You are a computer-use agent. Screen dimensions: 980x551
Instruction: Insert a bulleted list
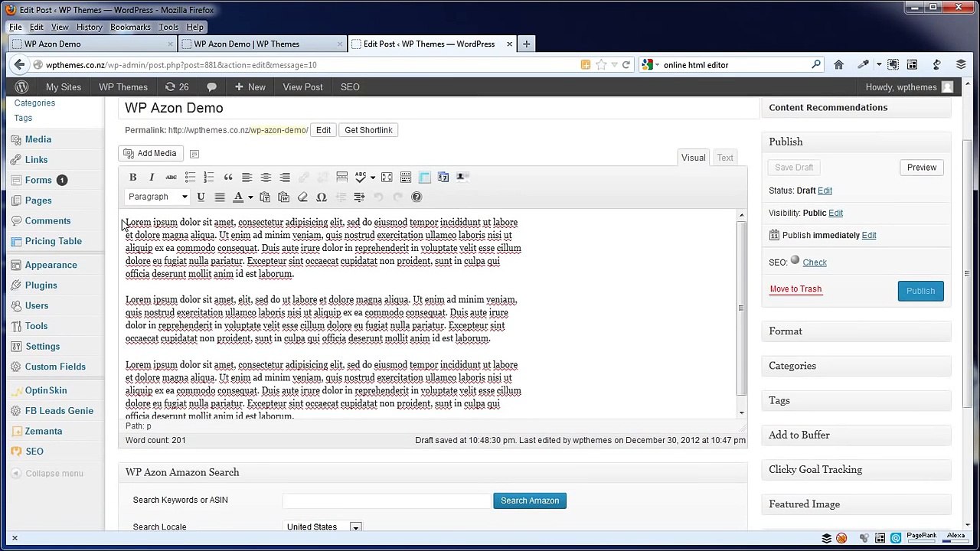[x=190, y=177]
